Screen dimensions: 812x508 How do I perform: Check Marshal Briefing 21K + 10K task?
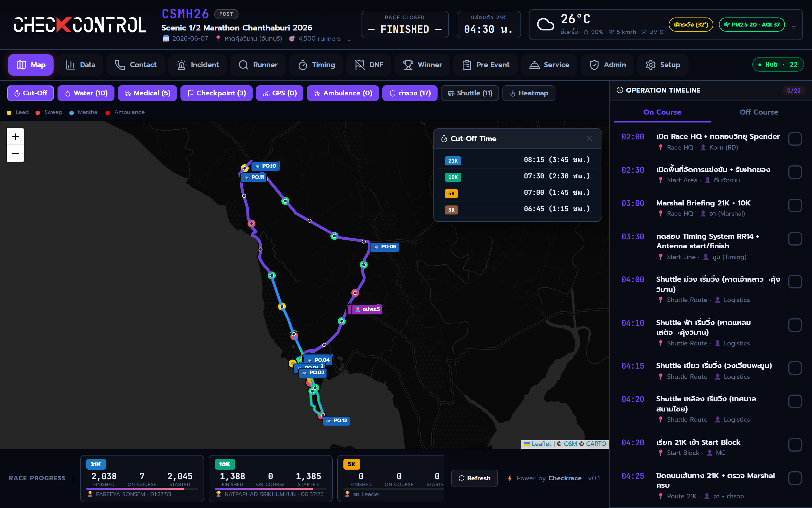coord(795,205)
